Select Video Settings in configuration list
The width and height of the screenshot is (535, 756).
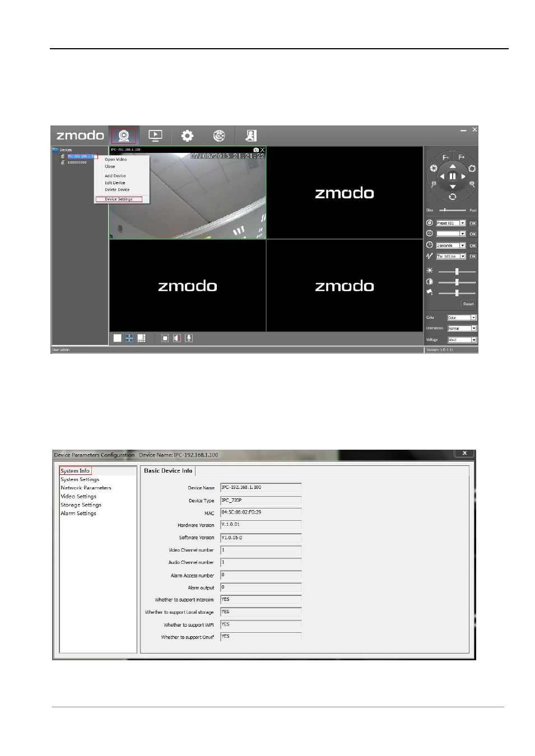(78, 496)
